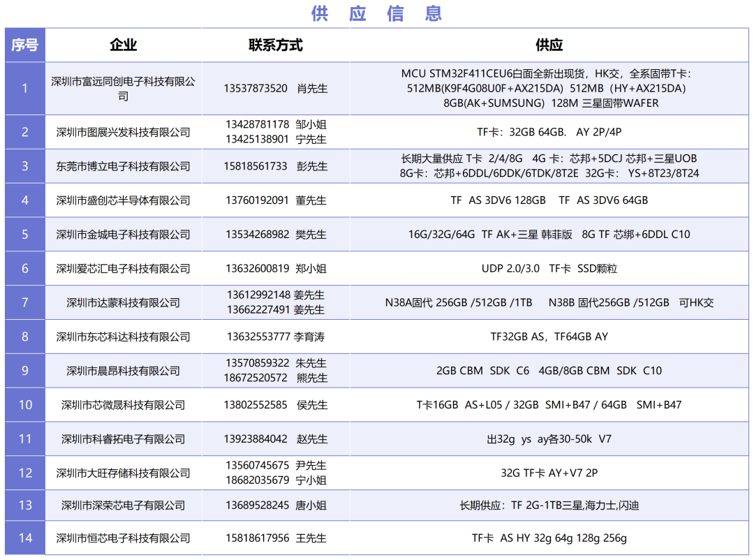Click phone number 13425138901 宁先生

(276, 140)
